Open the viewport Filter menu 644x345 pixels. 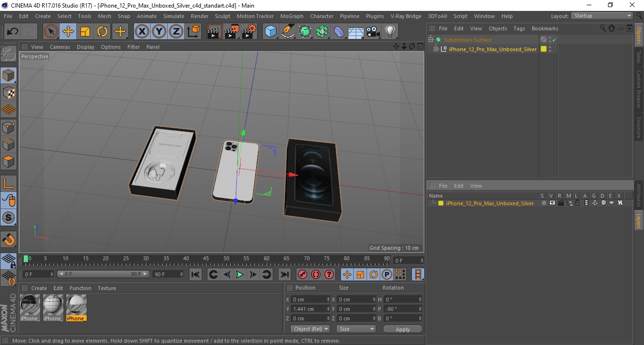click(x=134, y=47)
